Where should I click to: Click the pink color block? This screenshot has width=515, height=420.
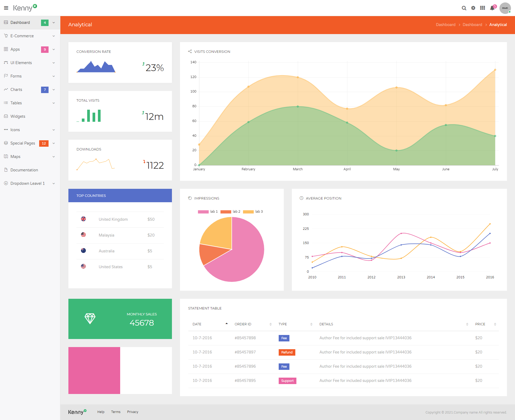[x=94, y=370]
